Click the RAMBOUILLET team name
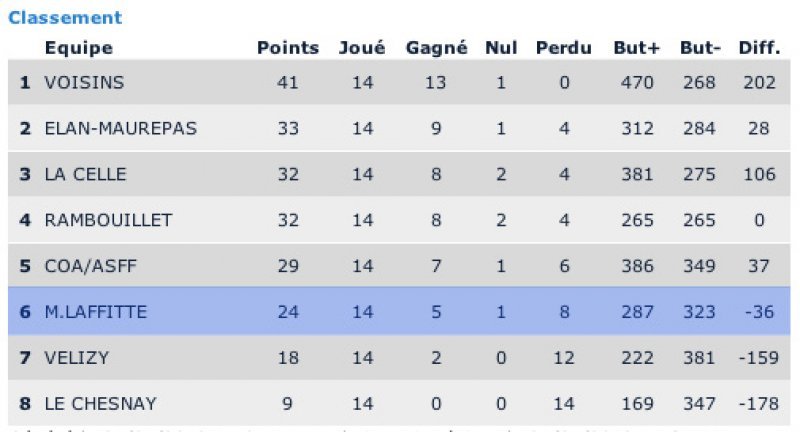Image resolution: width=800 pixels, height=432 pixels. point(108,220)
